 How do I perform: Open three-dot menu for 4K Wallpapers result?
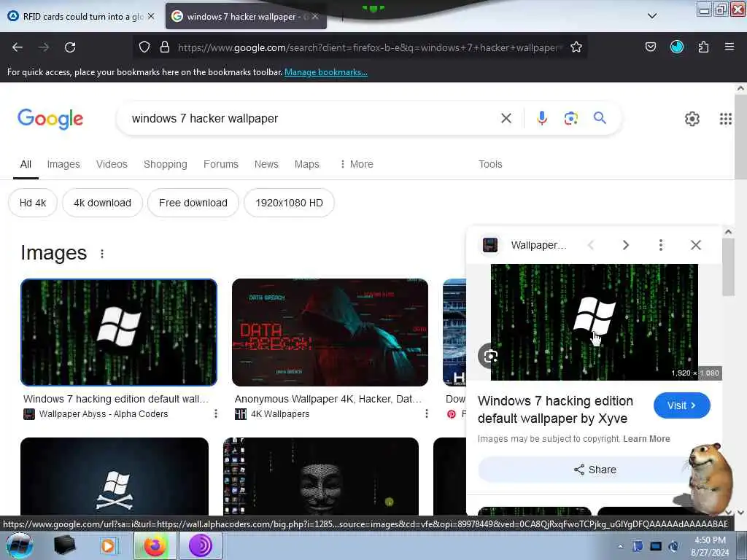click(x=426, y=413)
